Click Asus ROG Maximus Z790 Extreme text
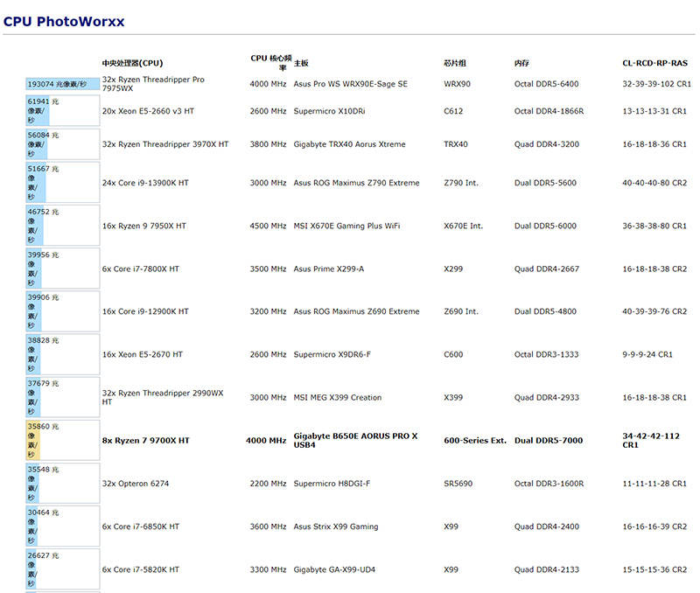The image size is (700, 593). pyautogui.click(x=356, y=183)
